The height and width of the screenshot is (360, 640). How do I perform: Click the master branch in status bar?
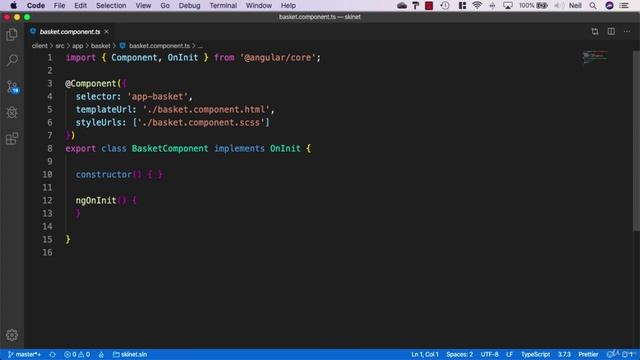[24, 354]
